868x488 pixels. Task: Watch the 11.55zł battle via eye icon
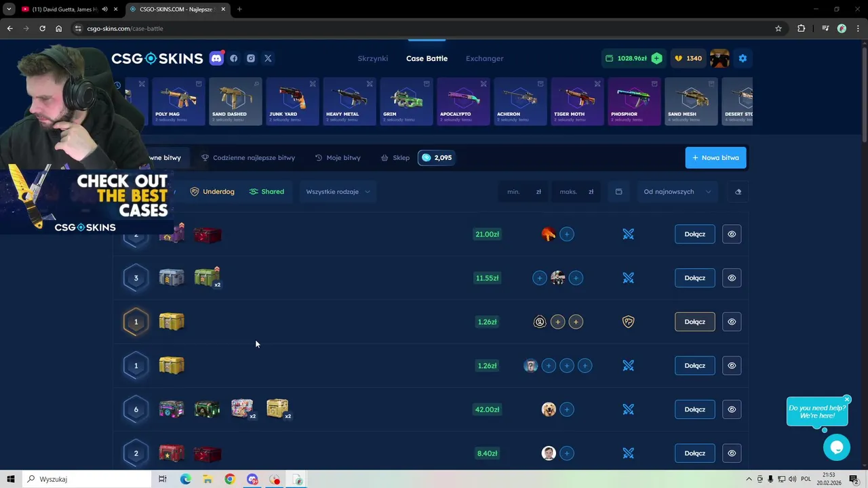tap(732, 278)
